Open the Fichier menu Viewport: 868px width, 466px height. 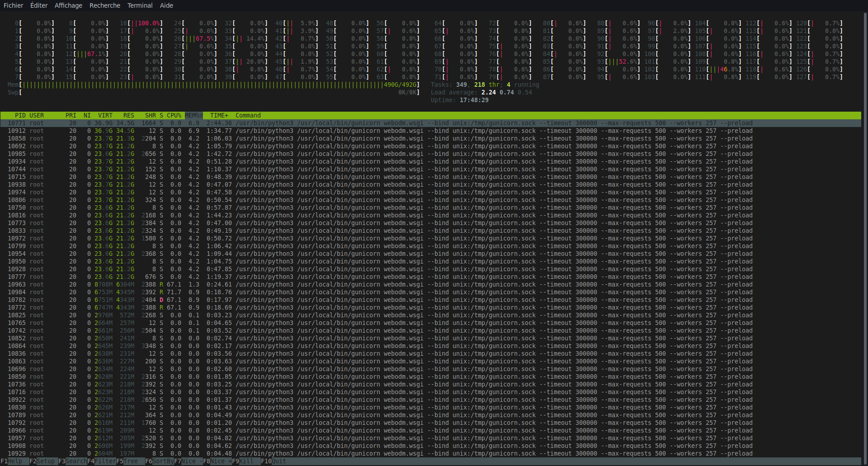click(14, 5)
